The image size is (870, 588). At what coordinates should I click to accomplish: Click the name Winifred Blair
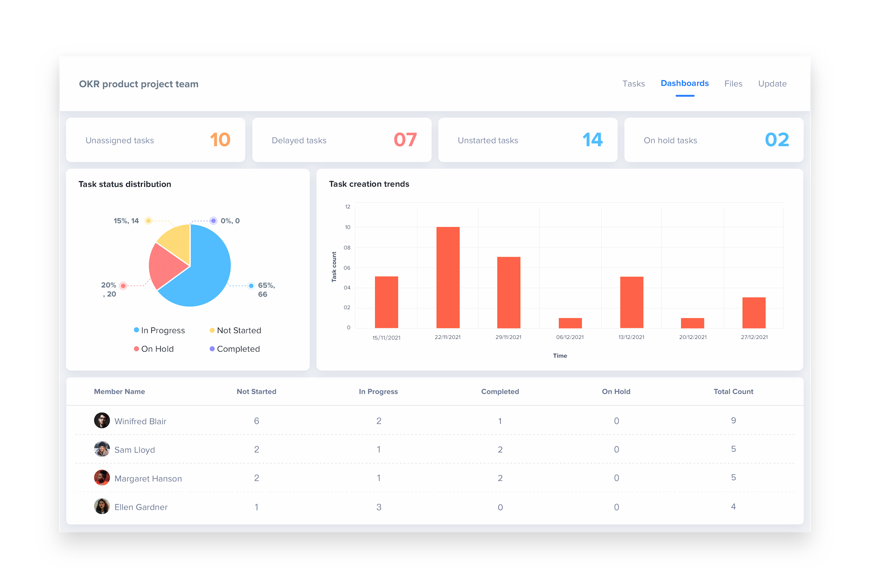[x=140, y=421]
